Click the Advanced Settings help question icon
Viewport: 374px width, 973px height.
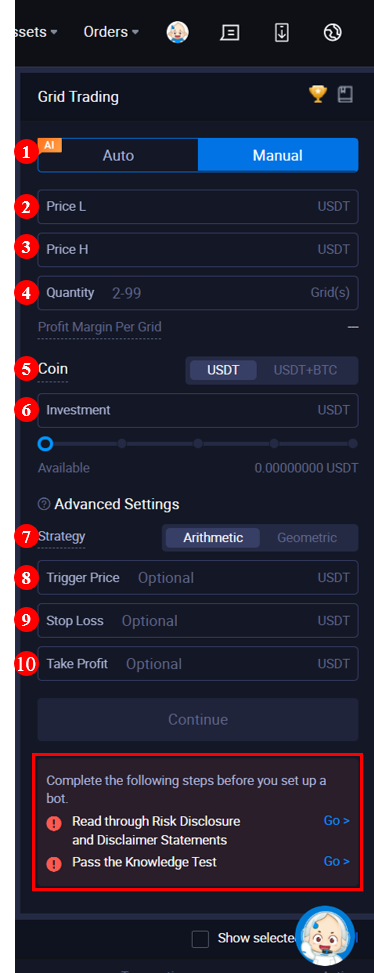pos(43,504)
